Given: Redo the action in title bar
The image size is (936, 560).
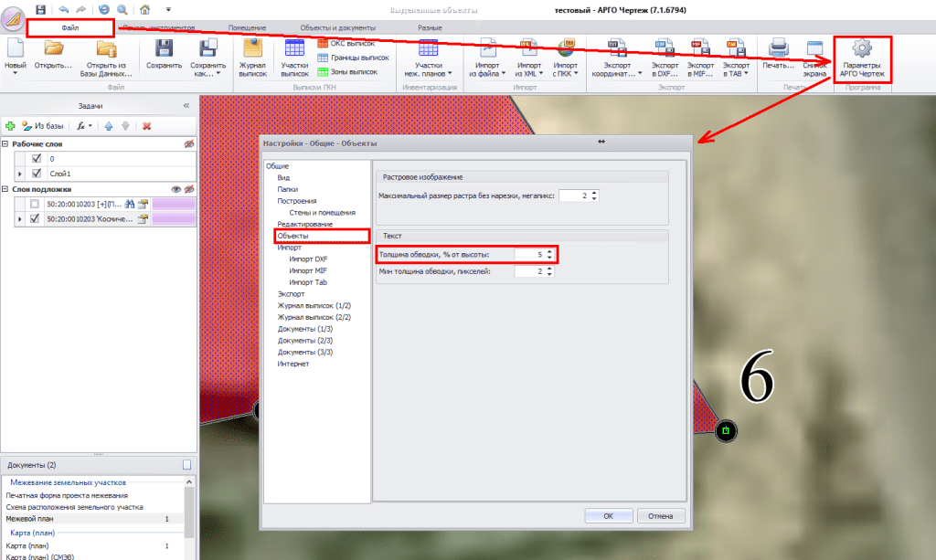Looking at the screenshot, I should click(81, 9).
